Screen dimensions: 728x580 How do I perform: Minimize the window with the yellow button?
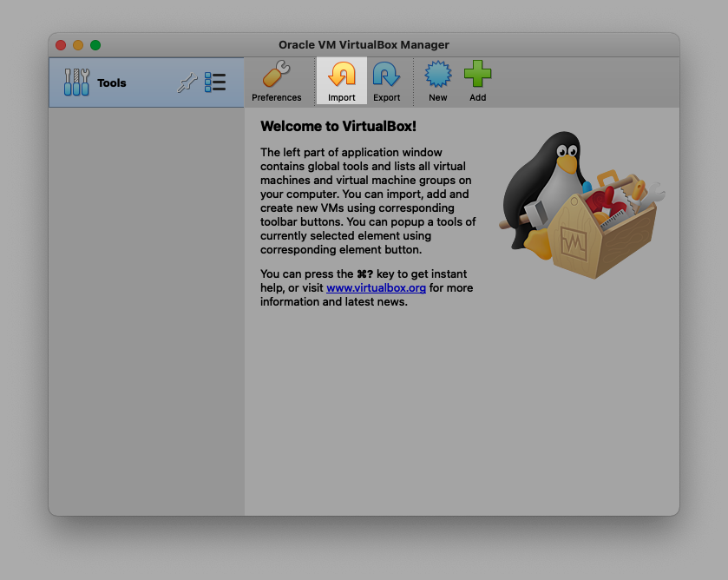pos(78,45)
